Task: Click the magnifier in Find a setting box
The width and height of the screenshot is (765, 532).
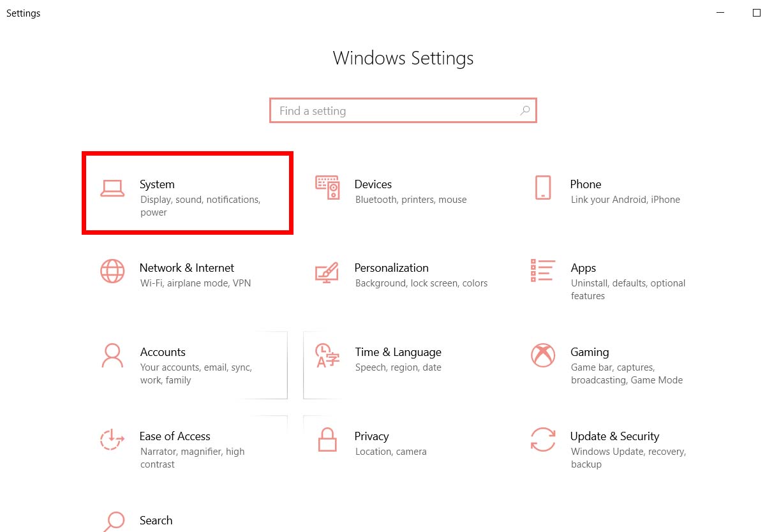Action: (525, 111)
